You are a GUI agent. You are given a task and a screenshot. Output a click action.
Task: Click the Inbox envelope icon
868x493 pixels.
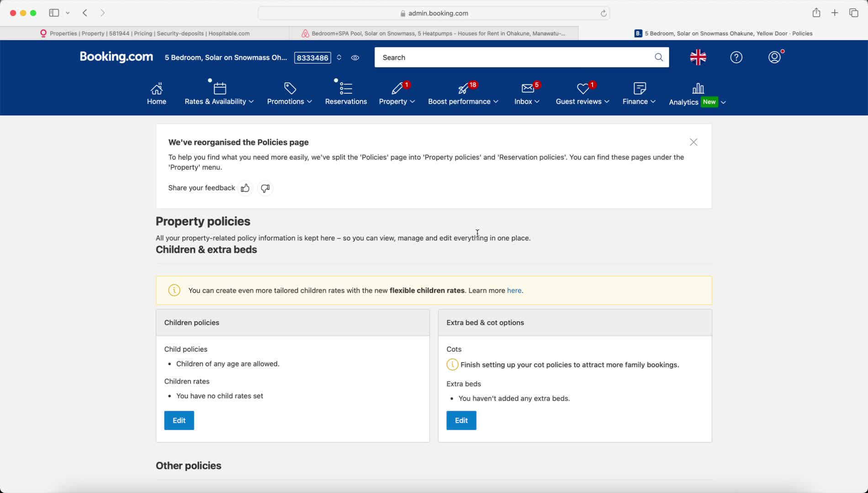[x=527, y=88]
